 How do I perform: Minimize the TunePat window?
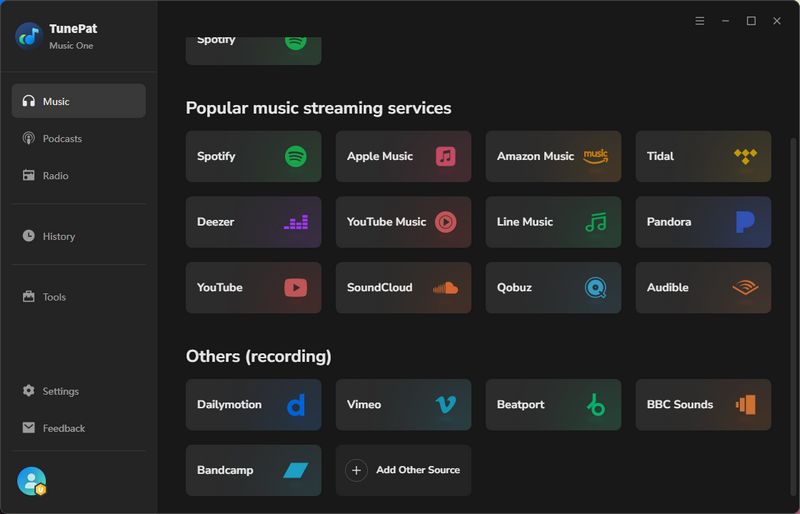[x=725, y=21]
